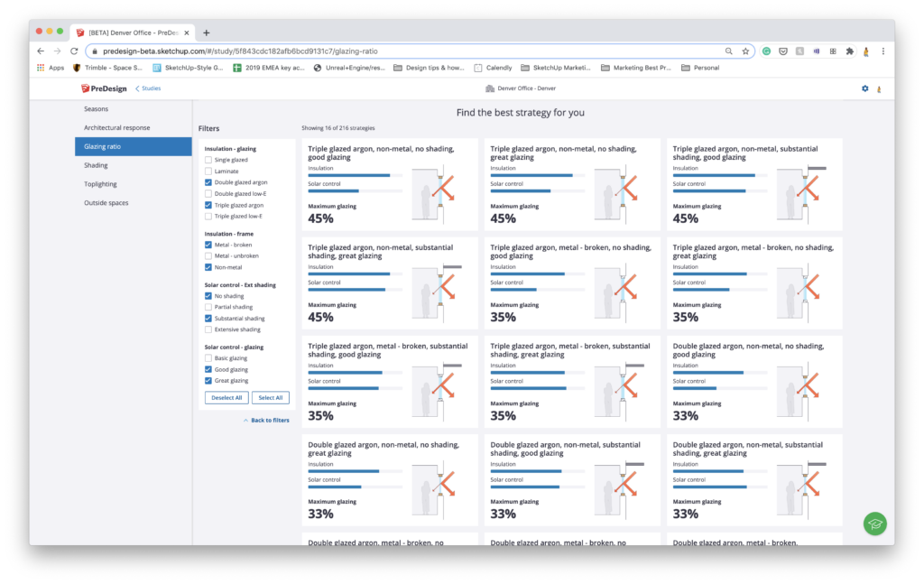Uncheck Double glazed argon

(208, 182)
